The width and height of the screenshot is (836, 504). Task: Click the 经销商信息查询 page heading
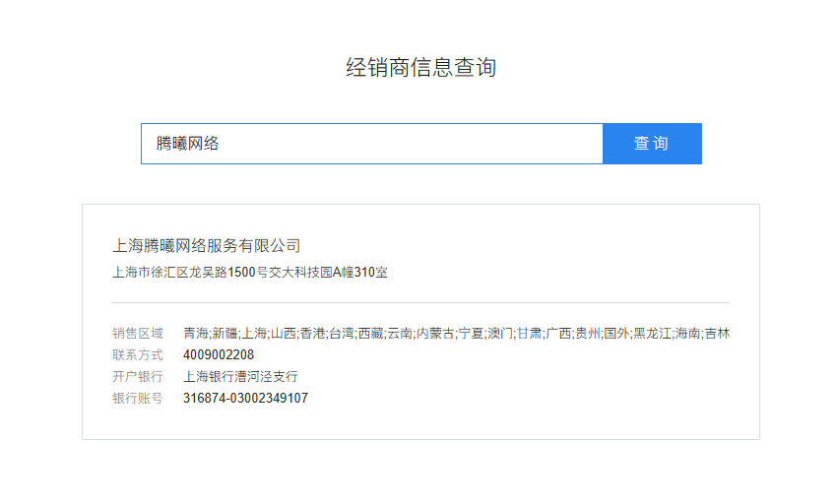point(420,68)
